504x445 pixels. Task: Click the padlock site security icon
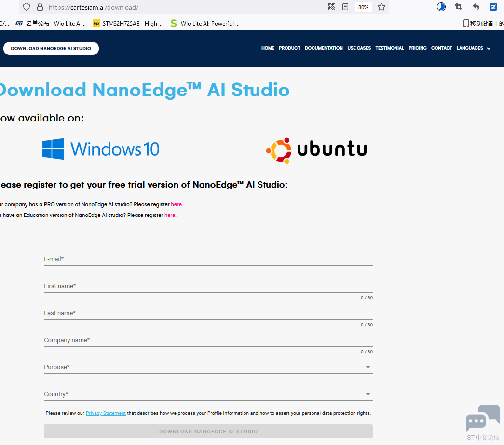point(40,7)
